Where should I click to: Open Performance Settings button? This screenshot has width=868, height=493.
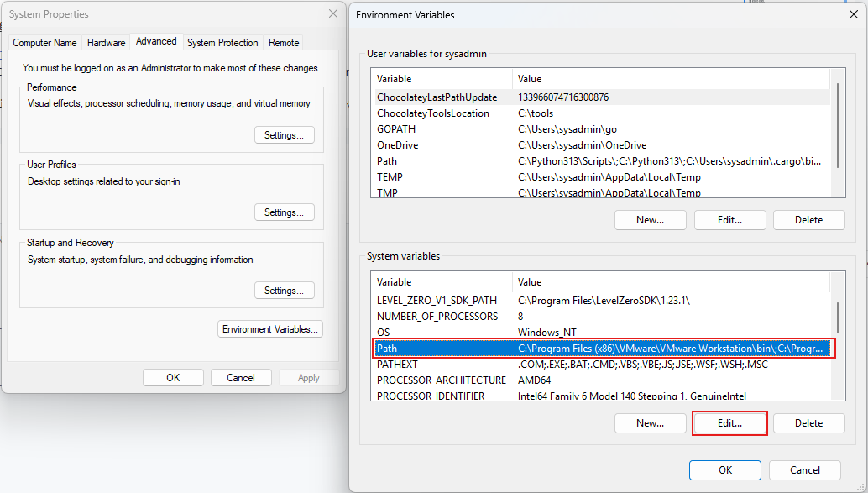click(285, 135)
